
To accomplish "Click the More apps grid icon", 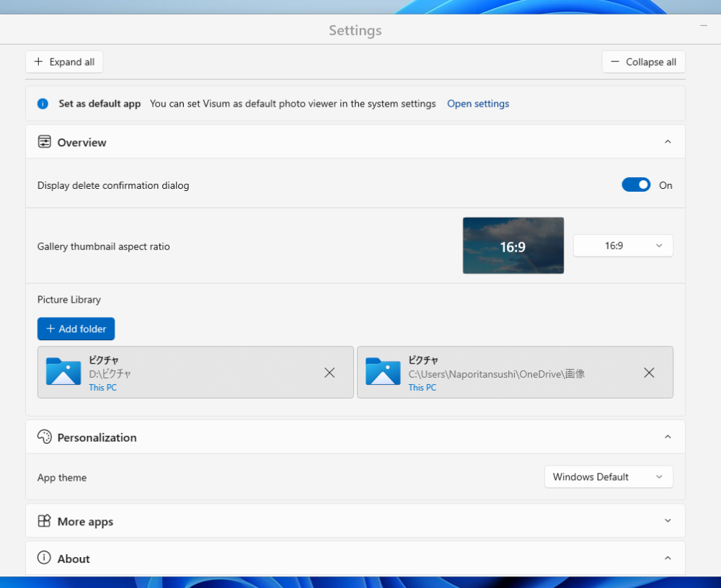I will (x=45, y=521).
